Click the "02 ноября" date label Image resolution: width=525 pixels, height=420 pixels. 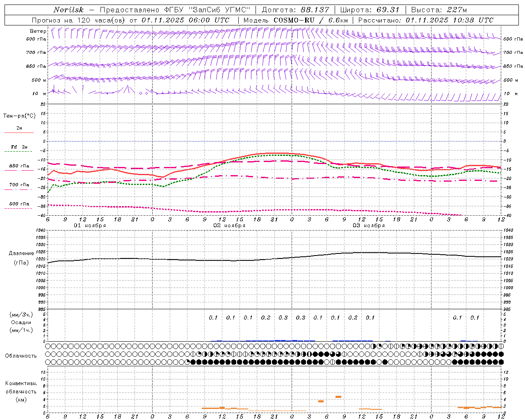click(x=229, y=226)
